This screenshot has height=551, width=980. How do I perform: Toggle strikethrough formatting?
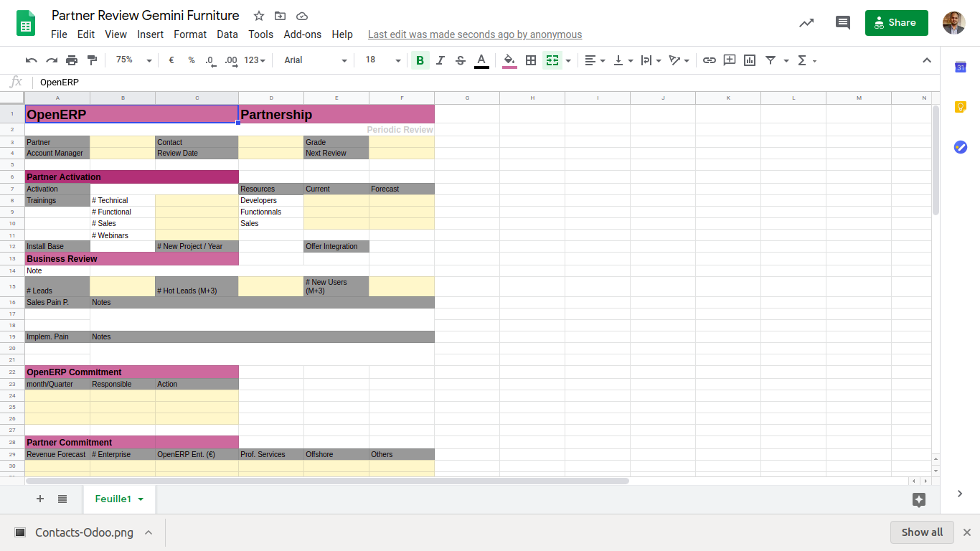pyautogui.click(x=461, y=60)
